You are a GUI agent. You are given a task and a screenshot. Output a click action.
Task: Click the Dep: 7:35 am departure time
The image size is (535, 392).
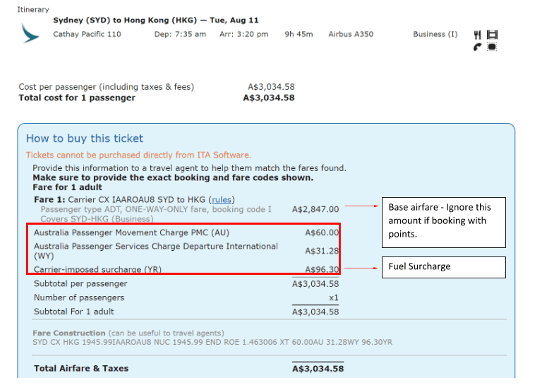(x=180, y=34)
